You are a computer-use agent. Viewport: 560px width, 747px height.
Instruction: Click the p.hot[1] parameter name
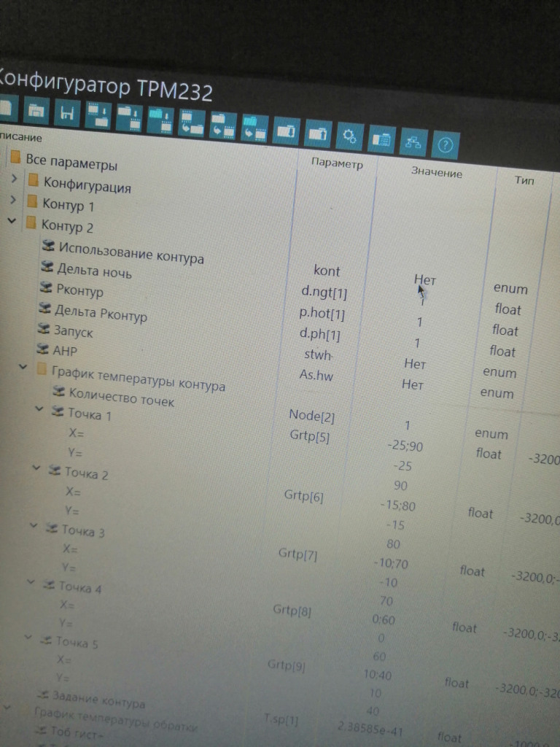(322, 313)
